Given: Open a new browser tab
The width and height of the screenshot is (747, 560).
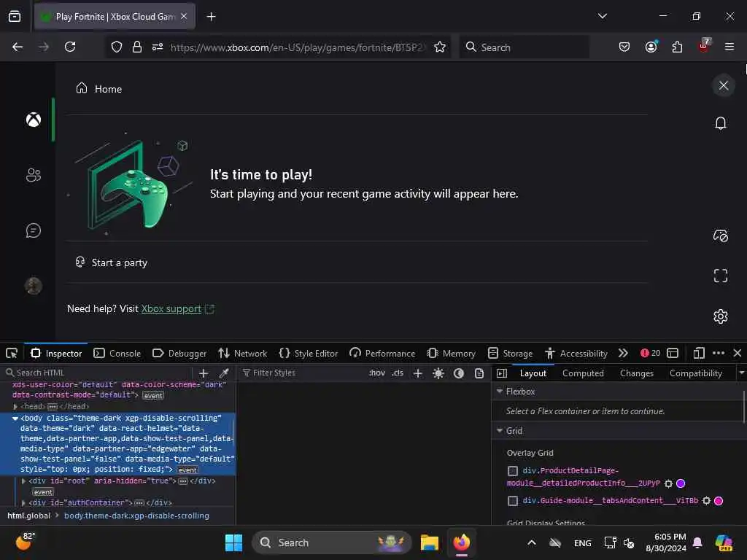Looking at the screenshot, I should [x=211, y=17].
